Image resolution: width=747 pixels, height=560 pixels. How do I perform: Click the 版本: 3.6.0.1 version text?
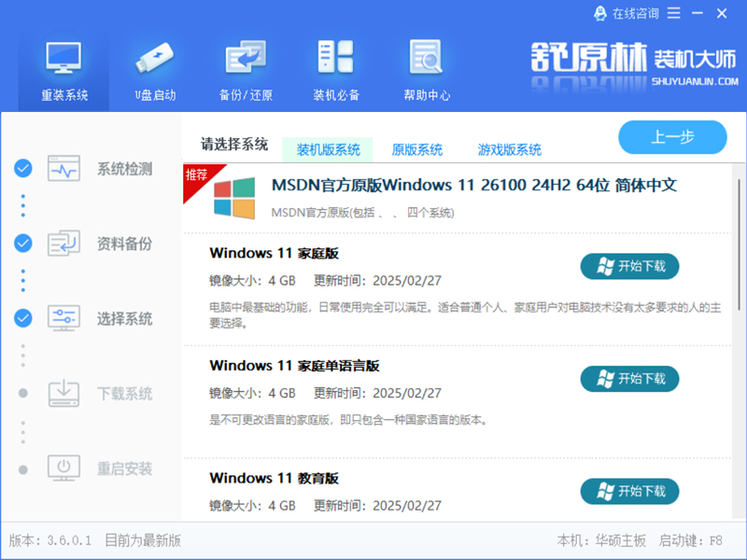point(50,540)
